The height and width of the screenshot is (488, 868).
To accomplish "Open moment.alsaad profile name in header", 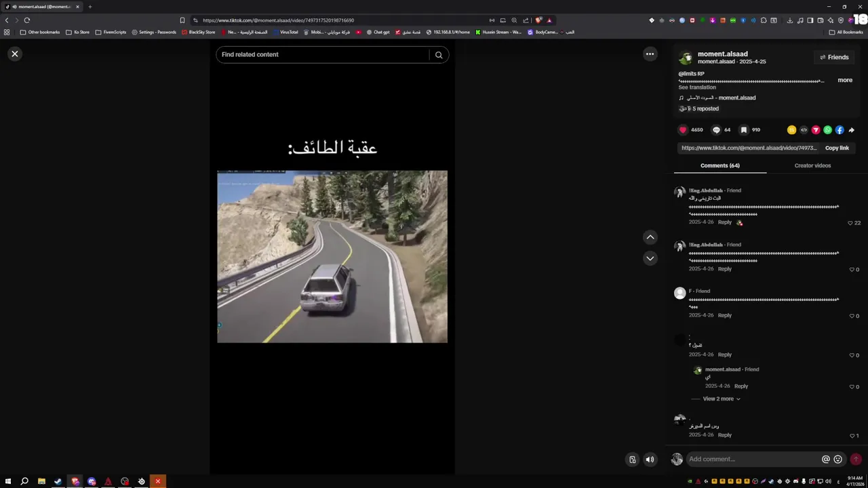I will coord(723,54).
